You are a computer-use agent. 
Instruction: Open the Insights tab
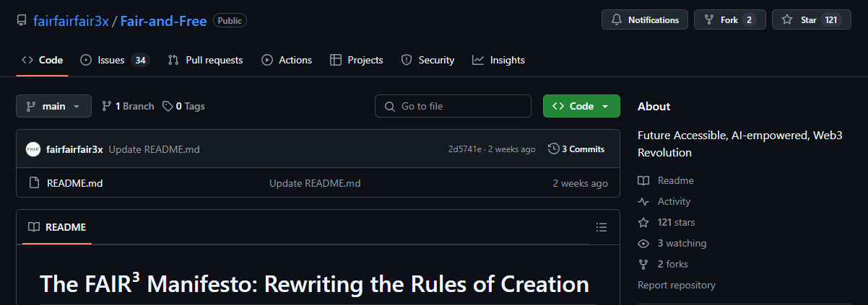click(x=499, y=60)
